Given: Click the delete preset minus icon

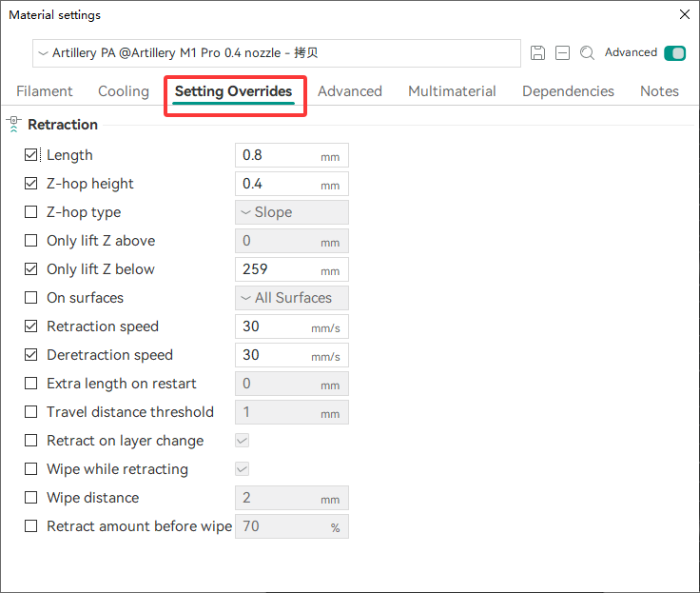Looking at the screenshot, I should pos(562,53).
